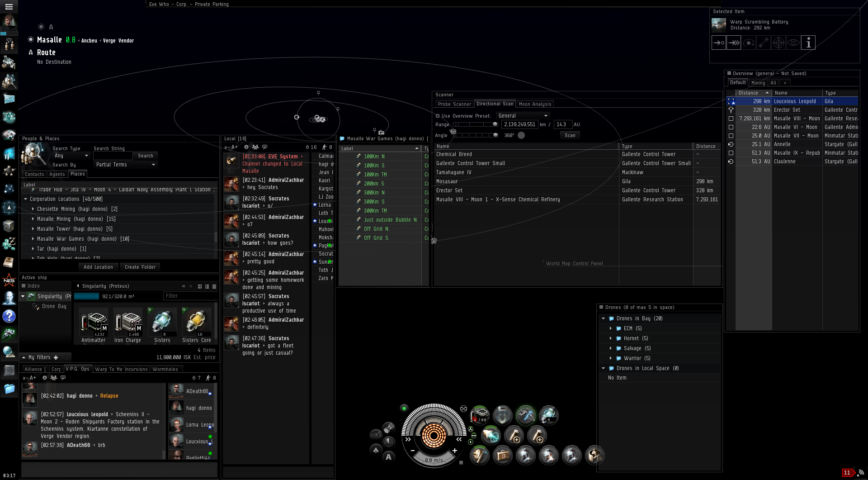Click the Scan button
This screenshot has width=868, height=480.
tap(570, 135)
